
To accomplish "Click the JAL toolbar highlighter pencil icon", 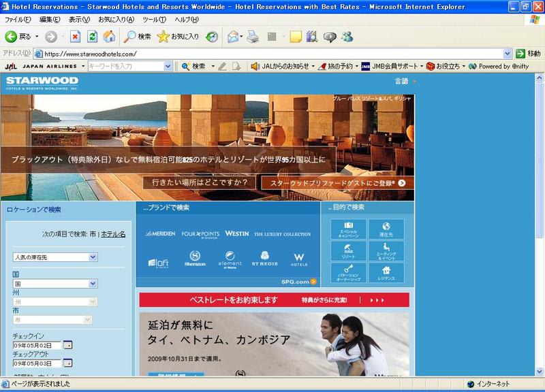I will tap(223, 66).
